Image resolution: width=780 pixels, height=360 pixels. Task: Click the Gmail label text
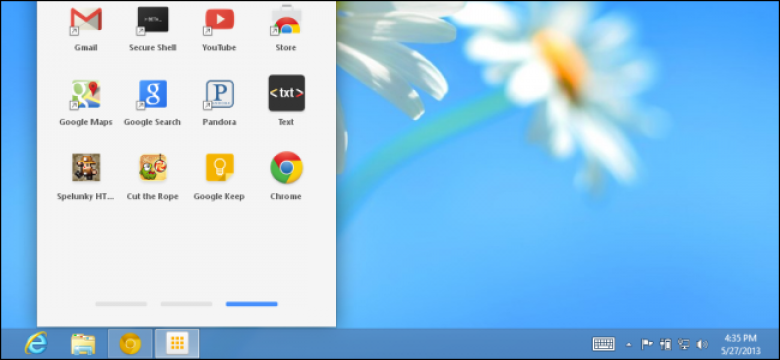pos(86,48)
